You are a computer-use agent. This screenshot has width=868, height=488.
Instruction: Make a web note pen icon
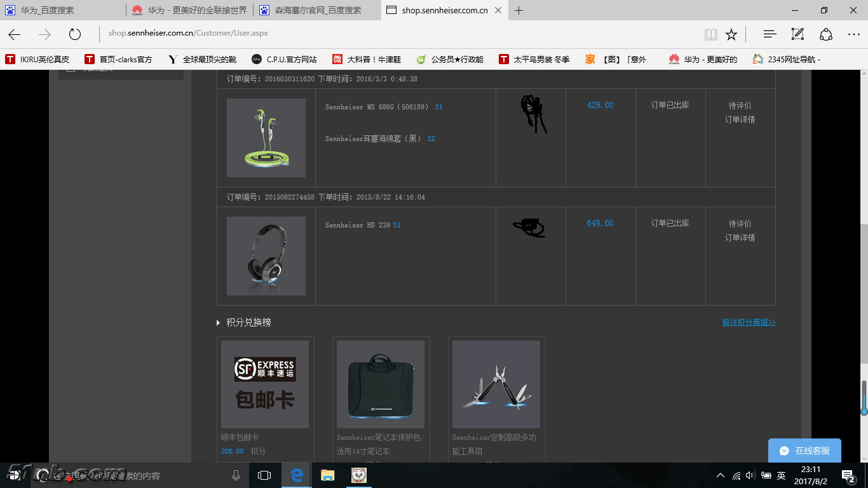tap(797, 34)
